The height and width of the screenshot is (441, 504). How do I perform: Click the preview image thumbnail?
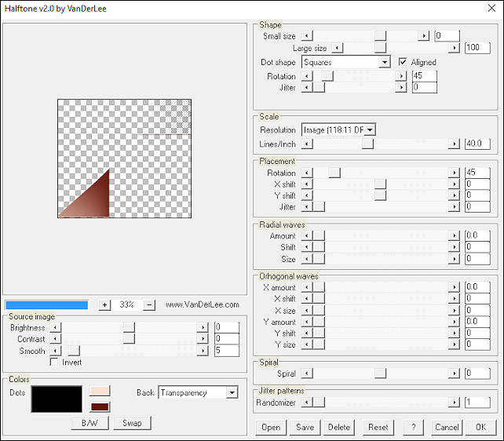pyautogui.click(x=124, y=159)
